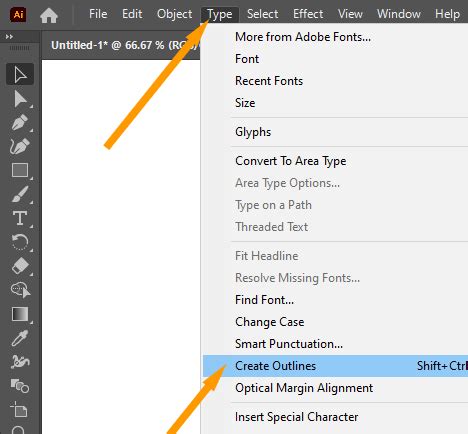This screenshot has height=434, width=468.
Task: Select the Rotate tool
Action: click(20, 242)
